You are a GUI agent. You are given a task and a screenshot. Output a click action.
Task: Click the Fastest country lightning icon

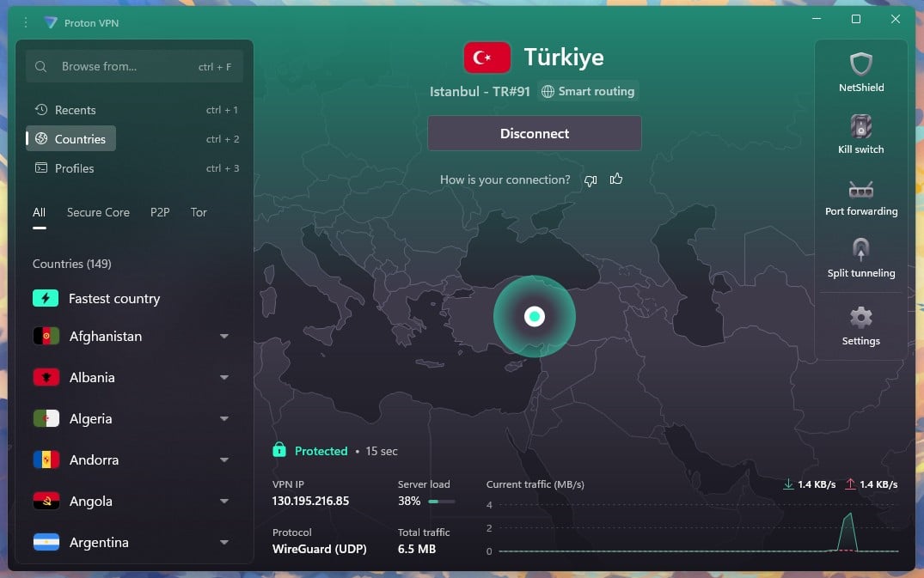pyautogui.click(x=46, y=298)
